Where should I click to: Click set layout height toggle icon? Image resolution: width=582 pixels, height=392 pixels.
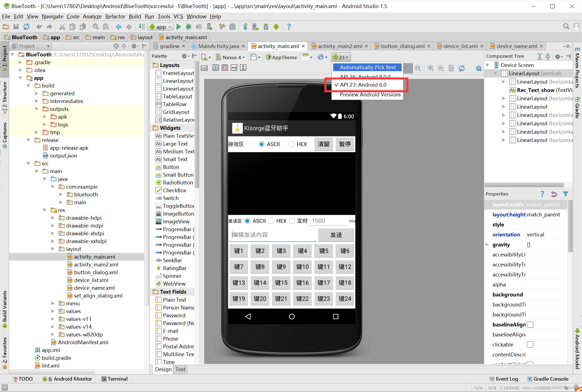point(243,68)
